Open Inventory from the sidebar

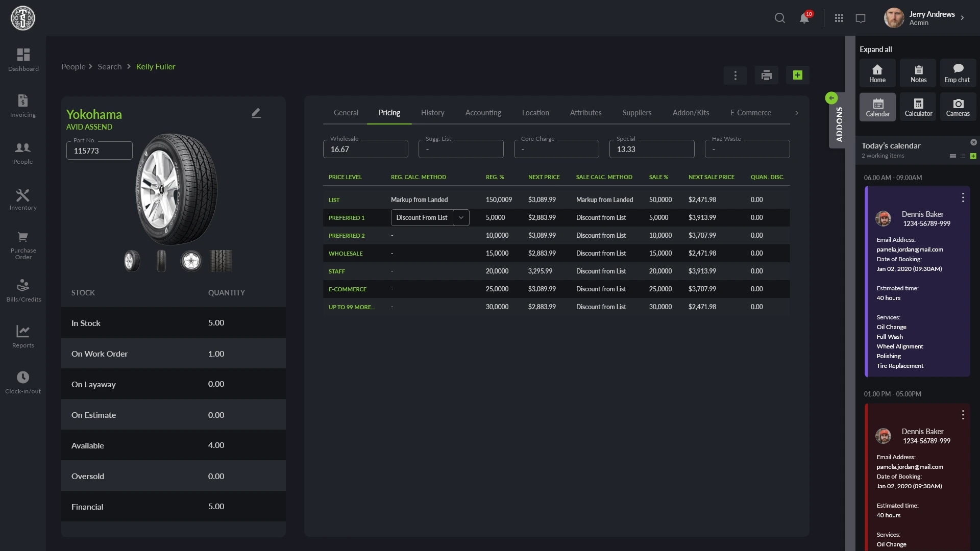(x=23, y=199)
